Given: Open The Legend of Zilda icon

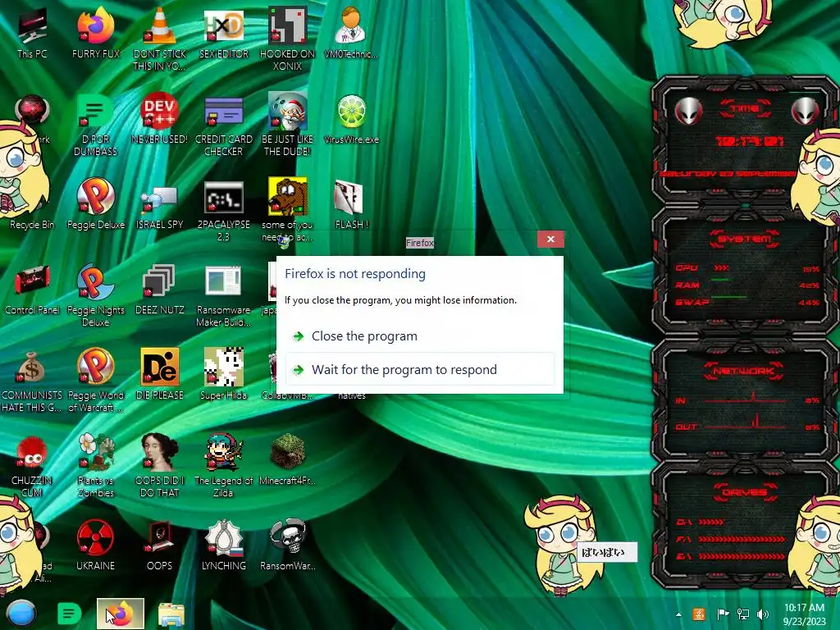Looking at the screenshot, I should [223, 466].
